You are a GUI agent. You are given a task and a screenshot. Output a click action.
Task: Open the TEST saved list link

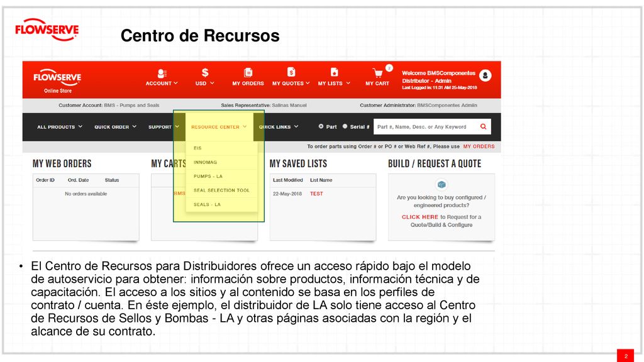click(x=316, y=194)
